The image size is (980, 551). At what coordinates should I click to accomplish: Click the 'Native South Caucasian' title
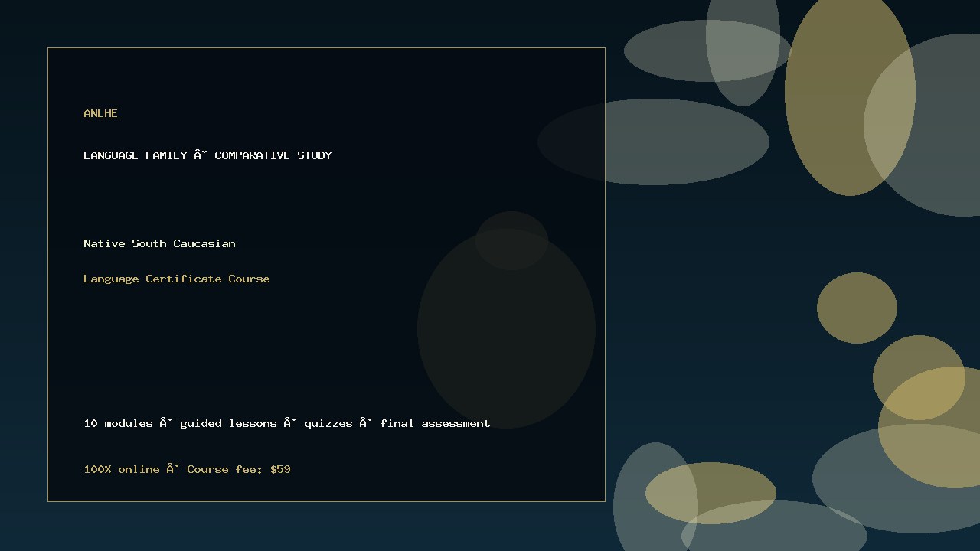(x=159, y=243)
